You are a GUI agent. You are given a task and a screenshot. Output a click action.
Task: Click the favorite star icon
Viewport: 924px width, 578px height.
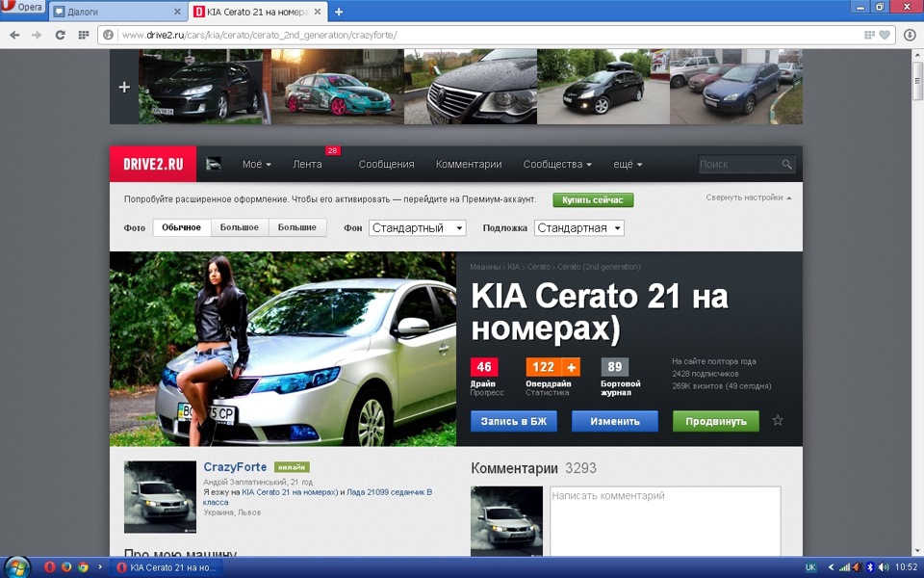click(778, 420)
